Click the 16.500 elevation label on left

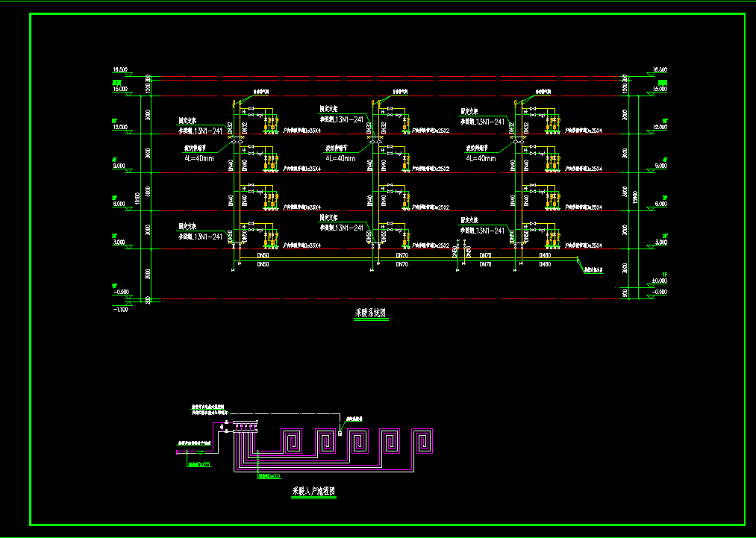pyautogui.click(x=120, y=69)
